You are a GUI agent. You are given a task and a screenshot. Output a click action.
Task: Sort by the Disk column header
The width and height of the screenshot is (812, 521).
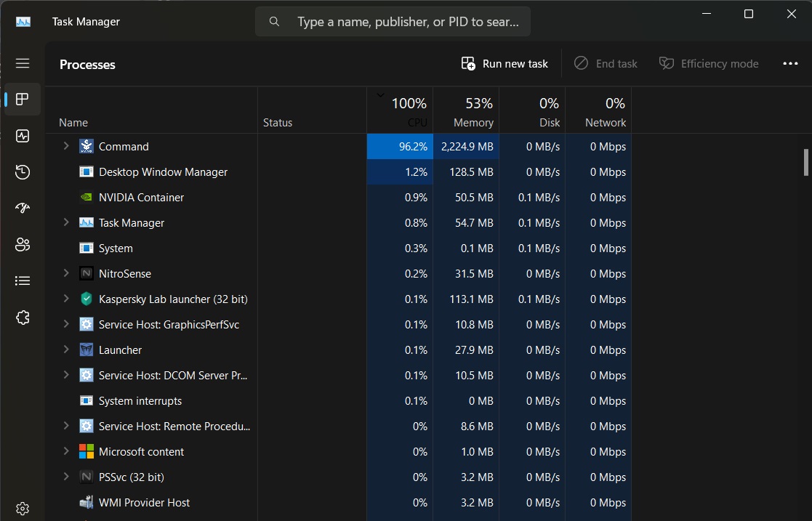coord(532,110)
